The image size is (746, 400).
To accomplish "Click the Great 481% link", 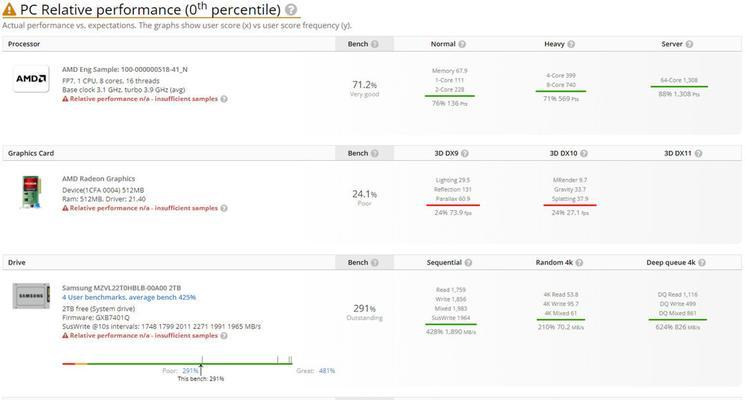I will pyautogui.click(x=327, y=371).
